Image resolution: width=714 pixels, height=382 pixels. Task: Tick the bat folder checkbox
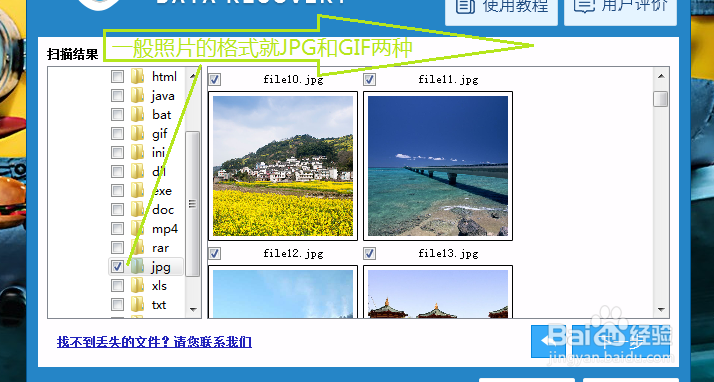point(117,114)
